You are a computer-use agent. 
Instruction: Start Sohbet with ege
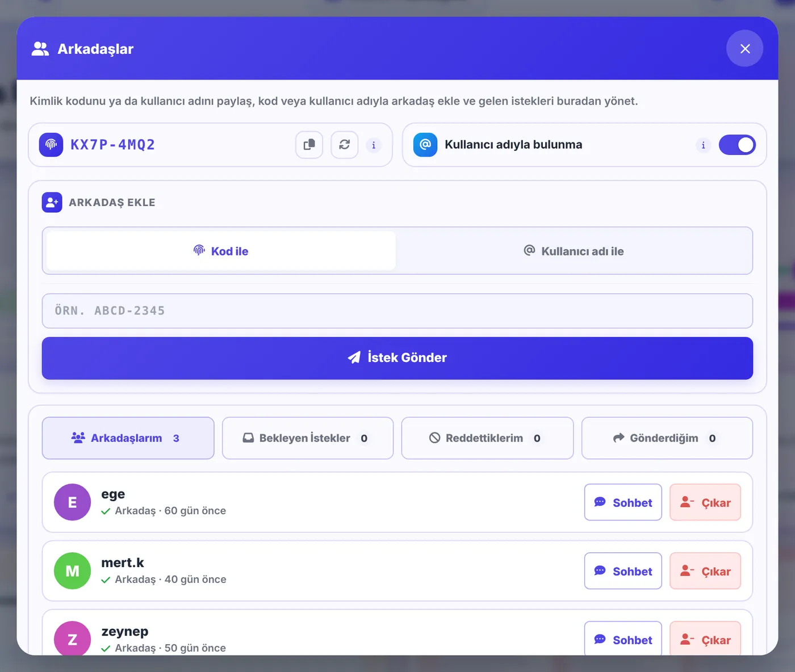coord(623,502)
